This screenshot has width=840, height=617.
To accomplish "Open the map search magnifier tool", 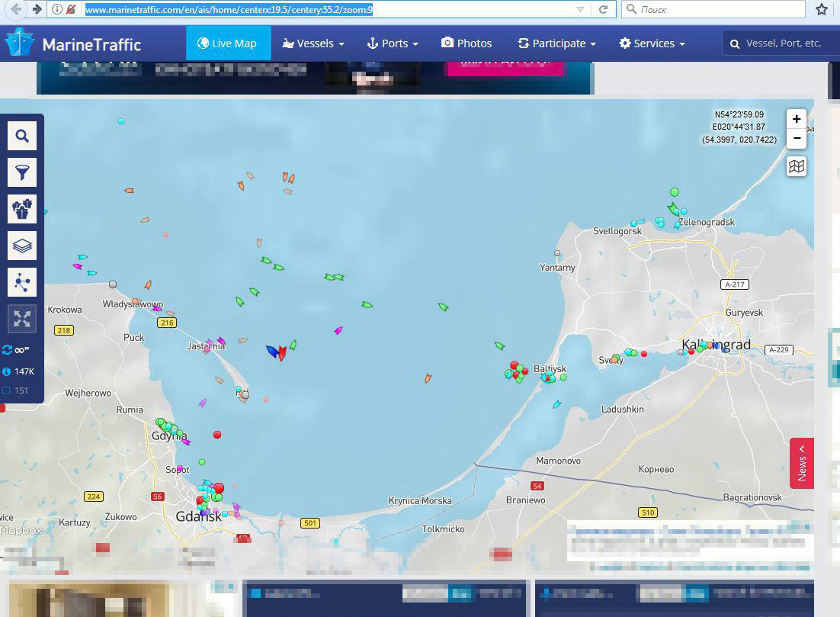I will 22,137.
